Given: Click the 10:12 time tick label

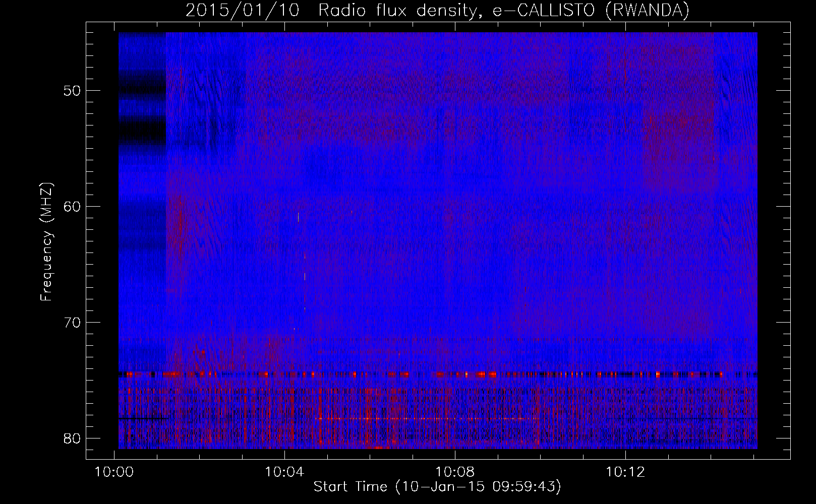Looking at the screenshot, I should click(625, 472).
